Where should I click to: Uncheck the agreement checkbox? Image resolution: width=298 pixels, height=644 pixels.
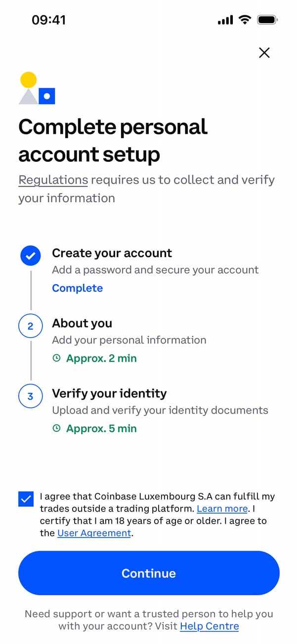[x=26, y=499]
